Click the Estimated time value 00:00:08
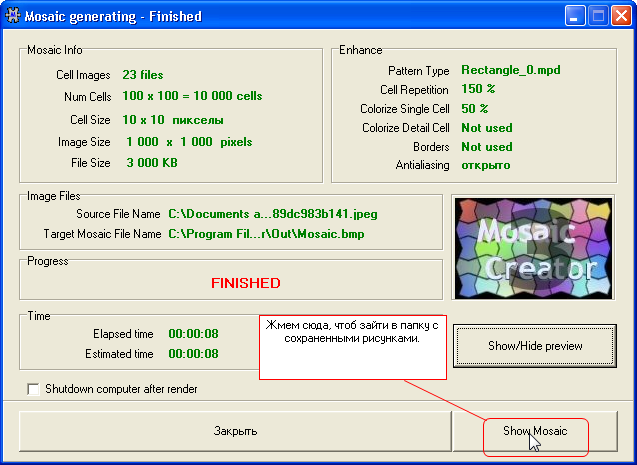 pos(193,354)
